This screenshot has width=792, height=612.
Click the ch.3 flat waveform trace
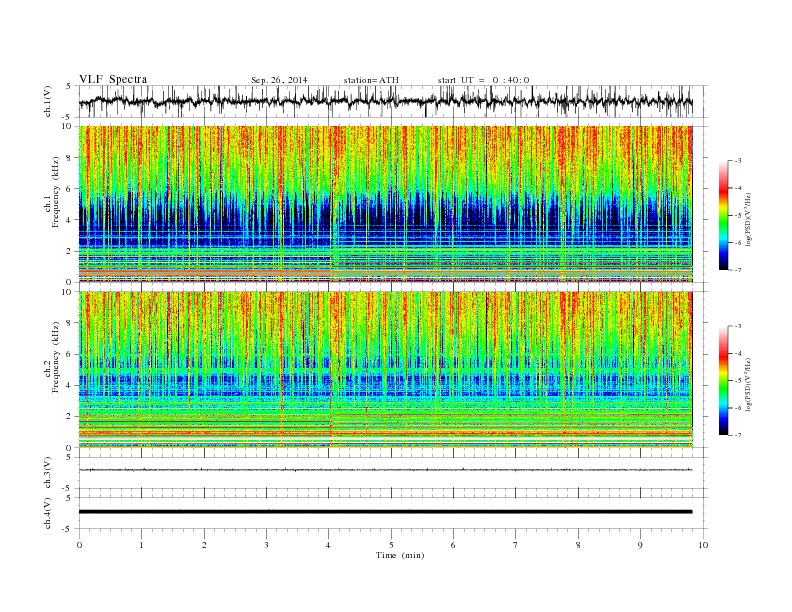point(386,470)
